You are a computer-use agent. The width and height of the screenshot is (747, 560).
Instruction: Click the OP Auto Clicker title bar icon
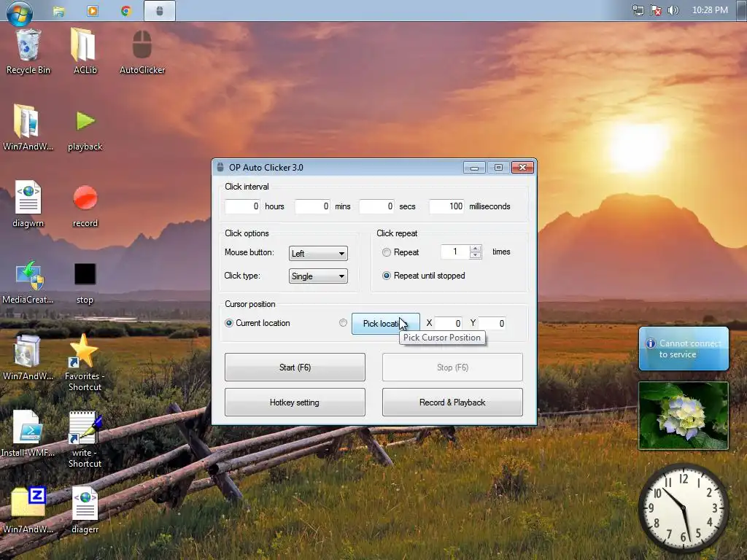click(220, 167)
